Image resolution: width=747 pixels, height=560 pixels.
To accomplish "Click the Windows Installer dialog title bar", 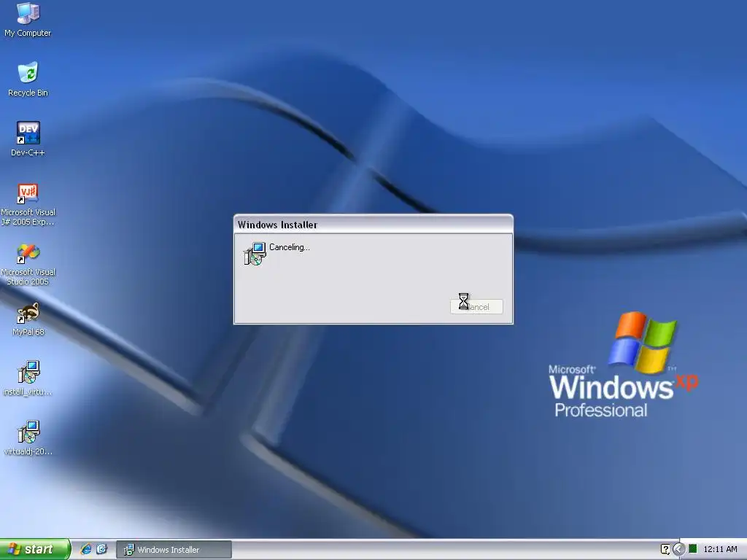I will tap(373, 225).
